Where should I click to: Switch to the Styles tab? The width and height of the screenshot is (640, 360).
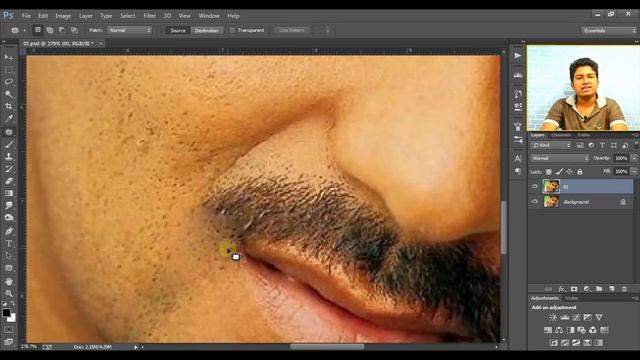coord(571,298)
